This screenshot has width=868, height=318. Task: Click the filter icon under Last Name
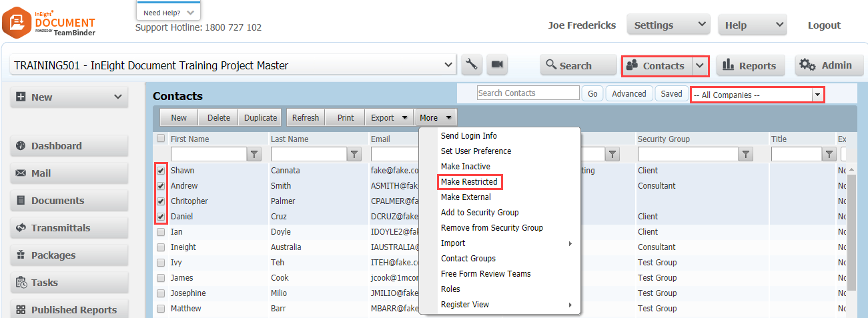point(354,155)
